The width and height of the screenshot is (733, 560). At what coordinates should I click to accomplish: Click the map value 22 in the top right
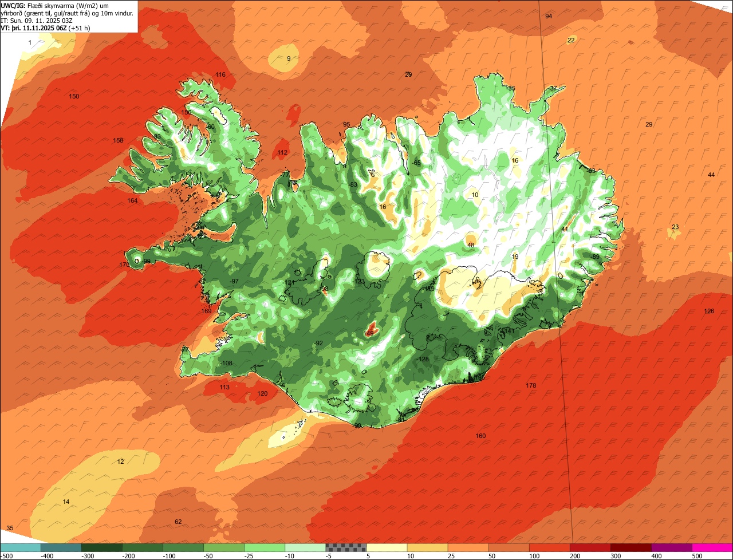pos(571,40)
